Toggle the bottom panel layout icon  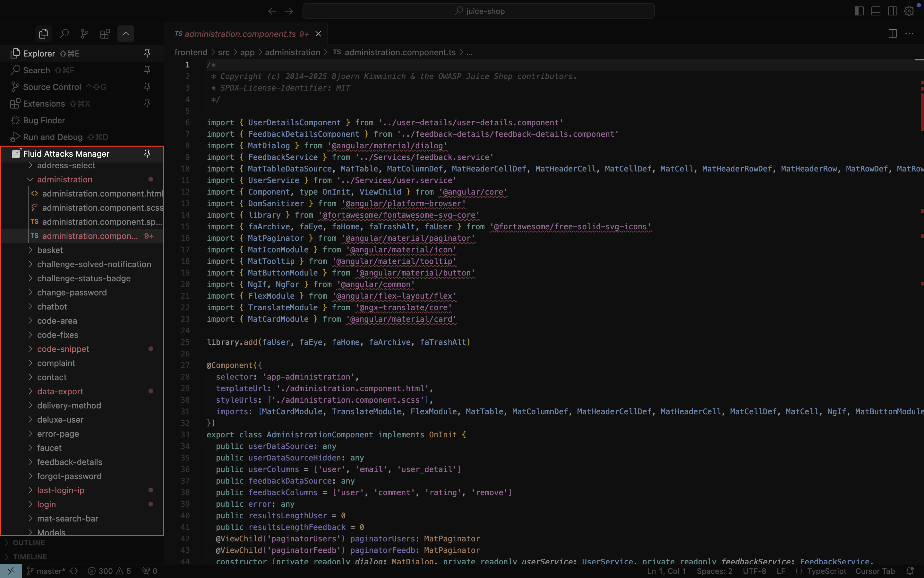[876, 11]
